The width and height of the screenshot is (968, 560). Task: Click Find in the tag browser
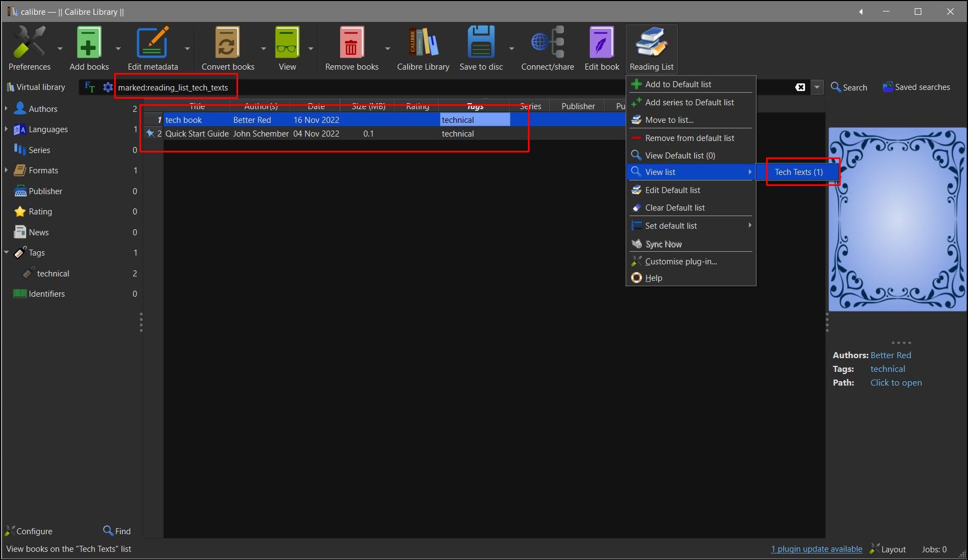117,531
